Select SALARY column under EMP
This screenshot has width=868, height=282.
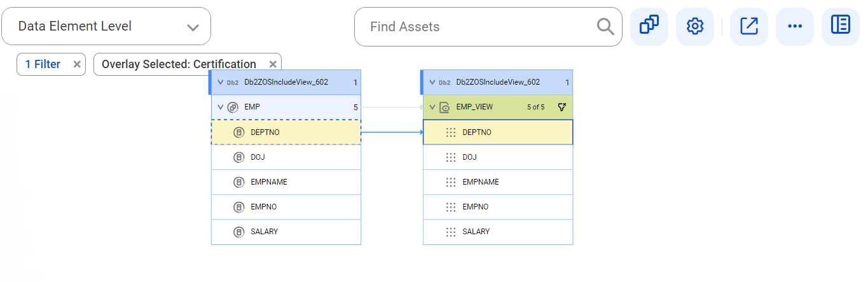(286, 232)
